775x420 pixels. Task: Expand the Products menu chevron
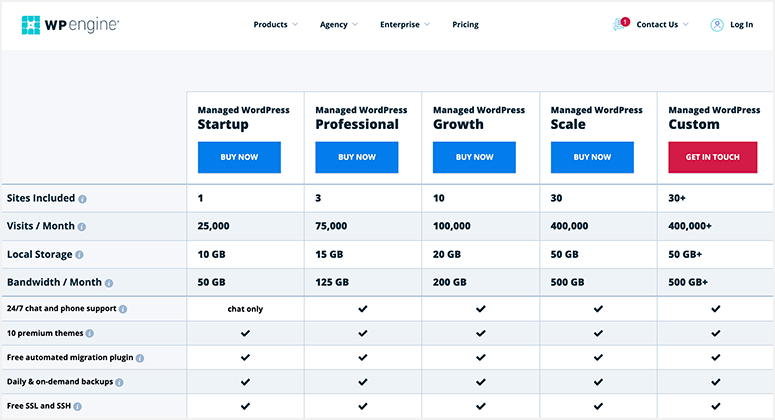(295, 24)
